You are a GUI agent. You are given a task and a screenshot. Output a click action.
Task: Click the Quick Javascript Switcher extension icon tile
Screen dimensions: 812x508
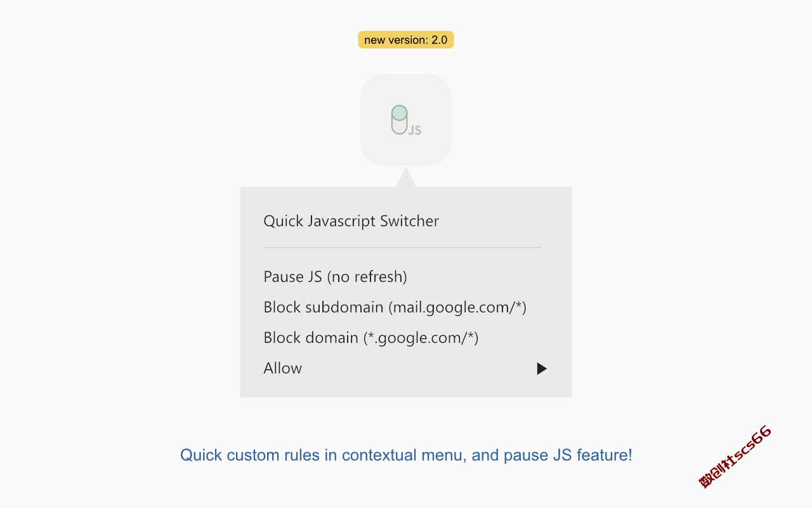tap(406, 119)
